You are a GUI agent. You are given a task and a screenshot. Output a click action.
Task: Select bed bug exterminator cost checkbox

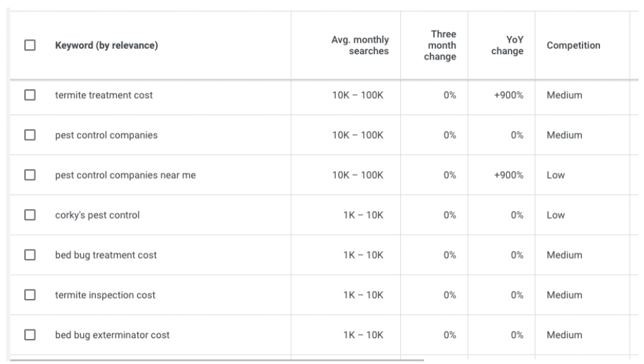(x=30, y=335)
